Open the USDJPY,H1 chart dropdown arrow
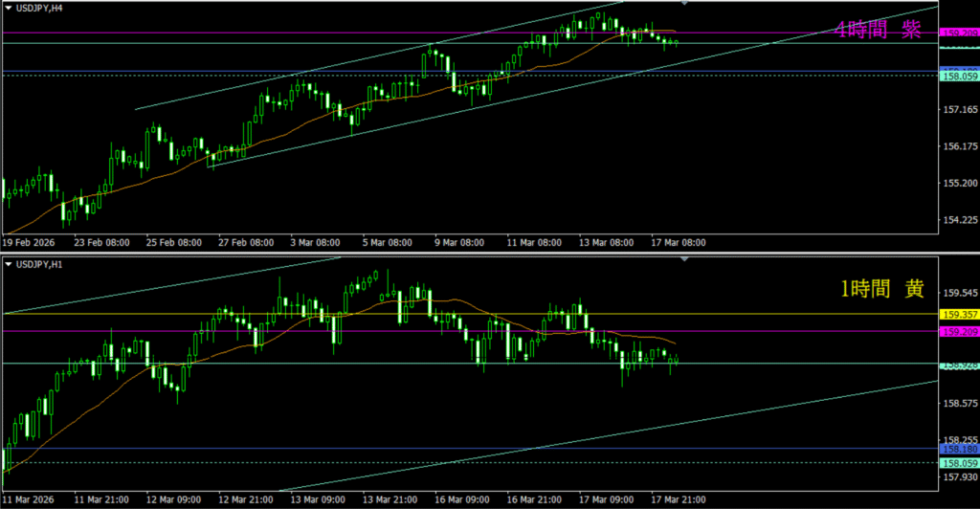 [x=9, y=263]
